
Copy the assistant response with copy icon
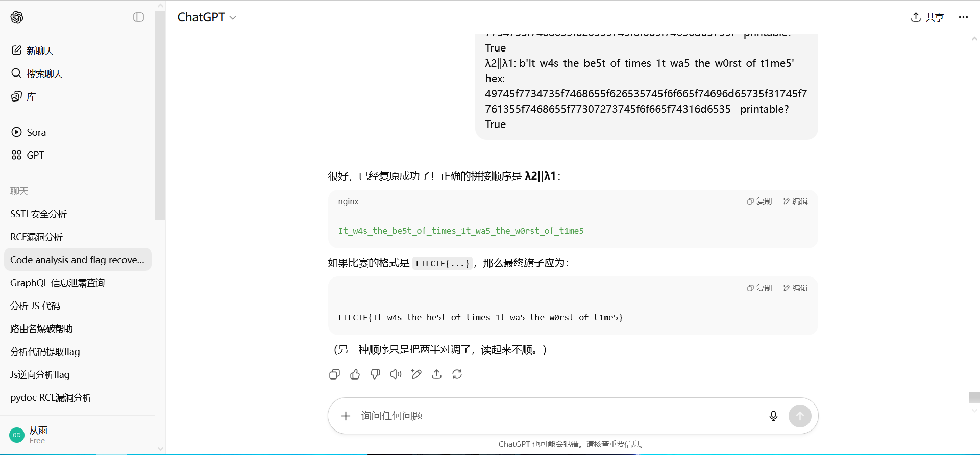[x=334, y=374]
